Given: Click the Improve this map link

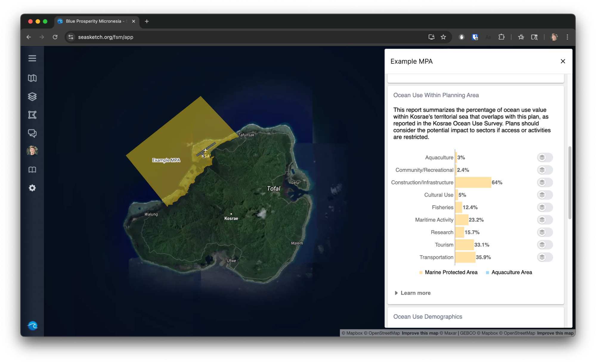Looking at the screenshot, I should point(420,333).
